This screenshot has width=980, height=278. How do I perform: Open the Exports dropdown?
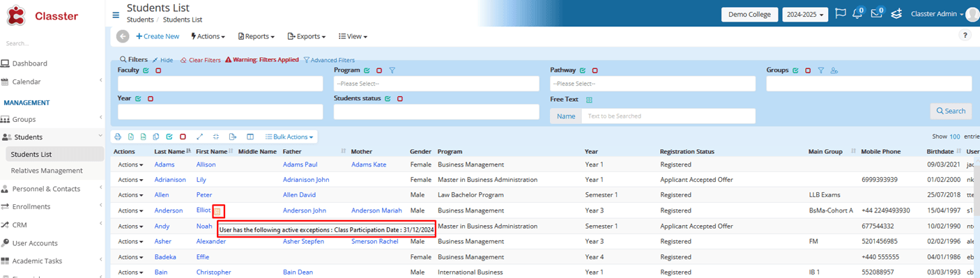pos(307,36)
